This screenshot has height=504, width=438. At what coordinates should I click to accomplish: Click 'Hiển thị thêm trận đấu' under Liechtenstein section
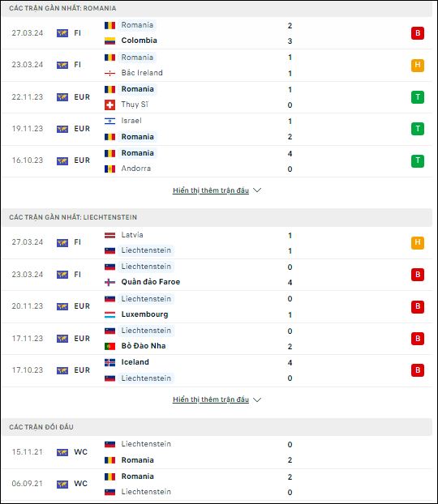tap(211, 399)
